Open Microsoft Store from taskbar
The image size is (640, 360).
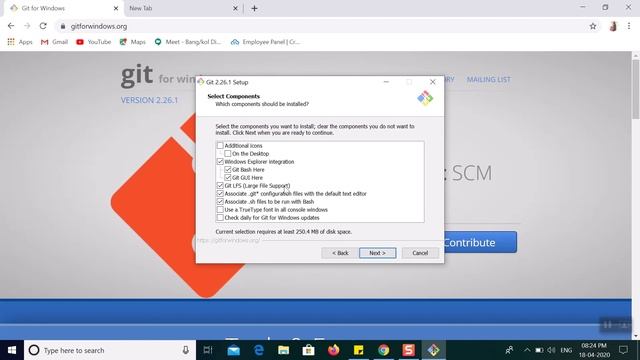[308, 350]
